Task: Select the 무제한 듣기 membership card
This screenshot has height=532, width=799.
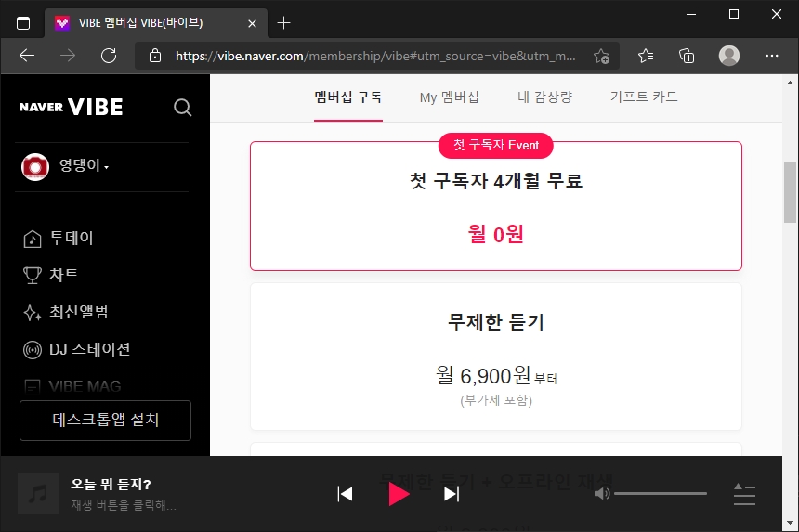Action: [x=496, y=357]
